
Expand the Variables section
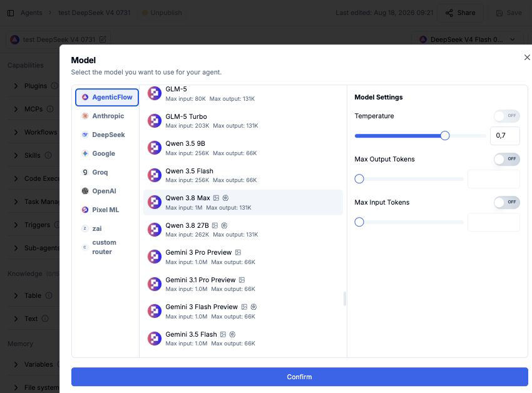coord(16,364)
